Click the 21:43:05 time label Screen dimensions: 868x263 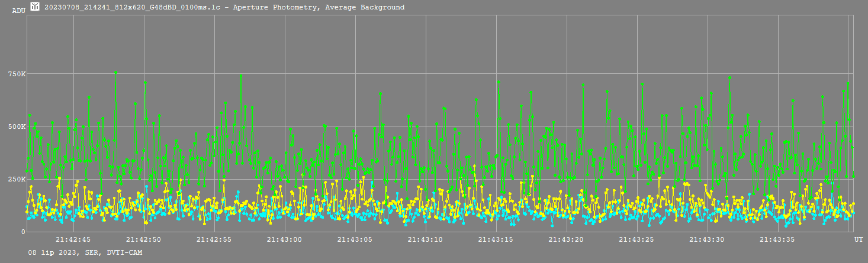tap(355, 239)
